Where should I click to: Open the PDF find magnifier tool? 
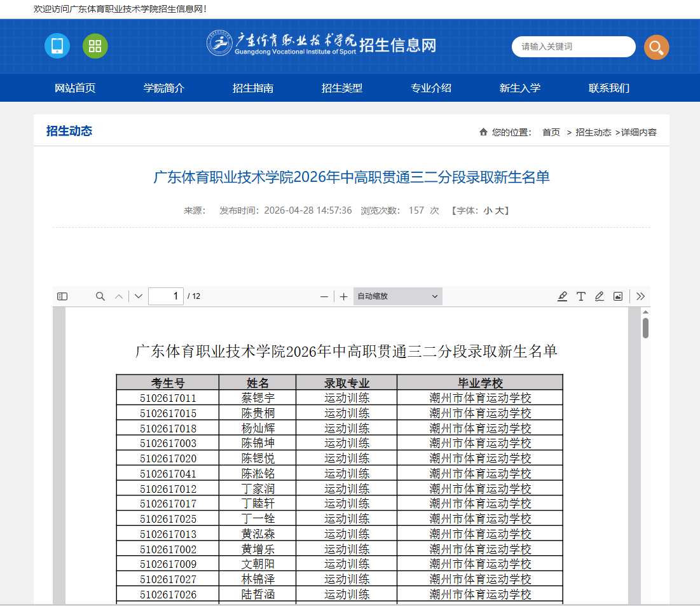click(x=100, y=296)
